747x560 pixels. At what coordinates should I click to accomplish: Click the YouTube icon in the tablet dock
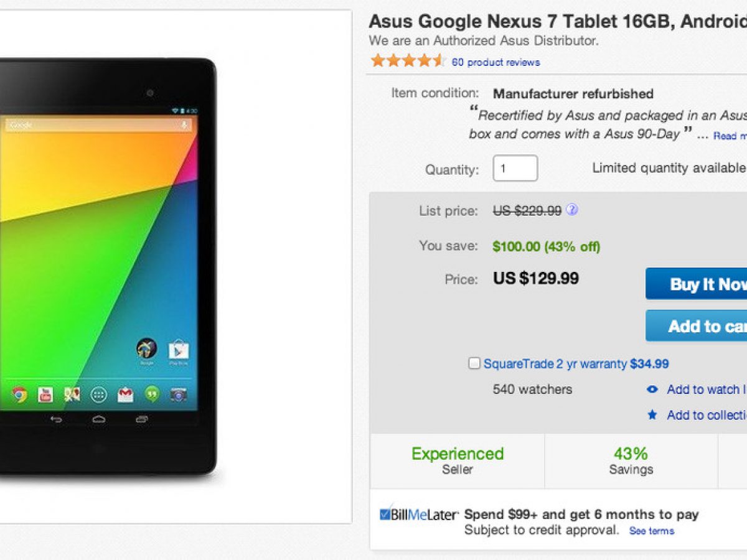[x=45, y=394]
